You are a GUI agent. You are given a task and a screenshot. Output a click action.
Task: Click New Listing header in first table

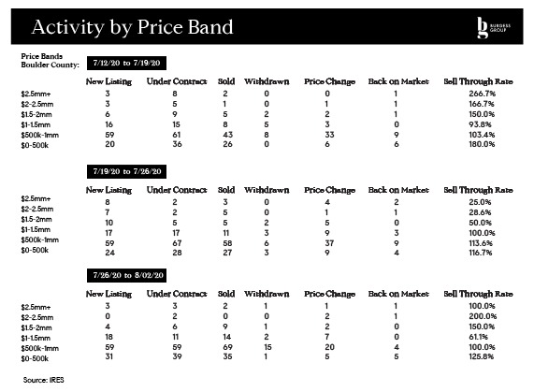[108, 81]
